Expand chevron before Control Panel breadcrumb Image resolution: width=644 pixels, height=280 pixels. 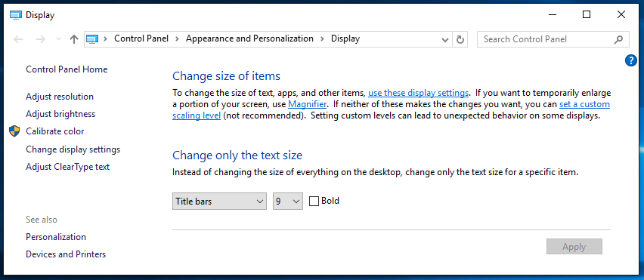pos(106,39)
